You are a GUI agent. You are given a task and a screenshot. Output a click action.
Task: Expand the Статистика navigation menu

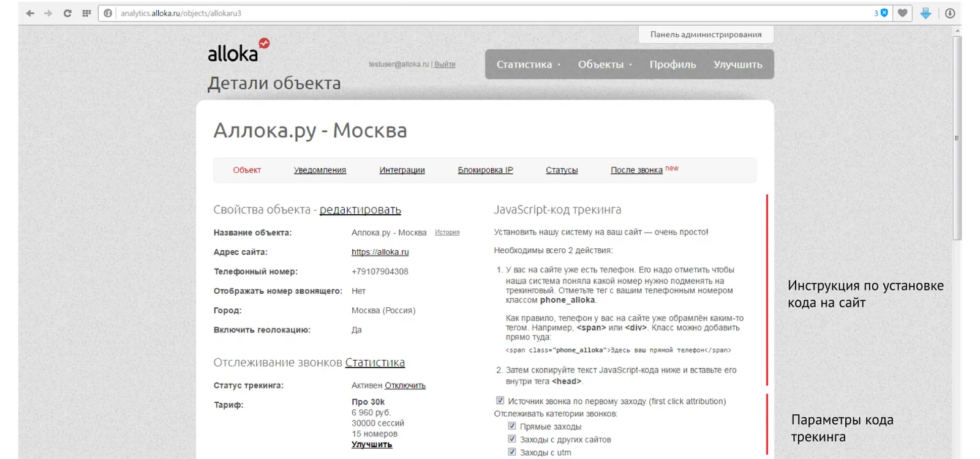tap(528, 64)
